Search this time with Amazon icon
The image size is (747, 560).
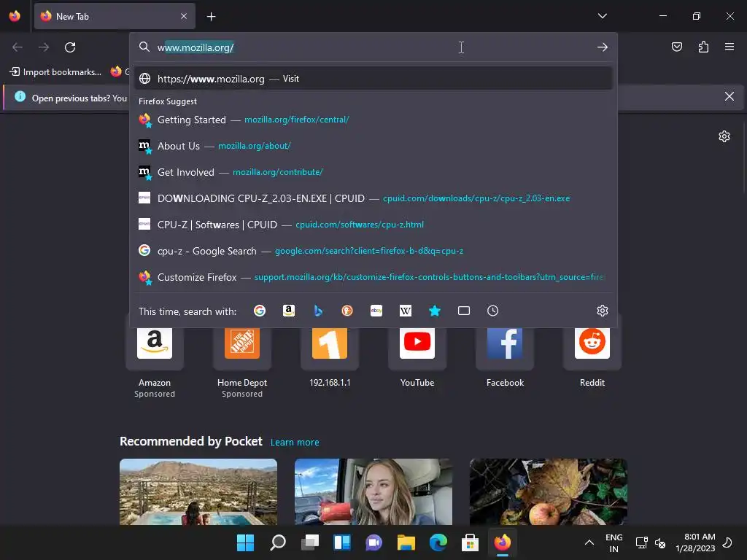coord(289,311)
